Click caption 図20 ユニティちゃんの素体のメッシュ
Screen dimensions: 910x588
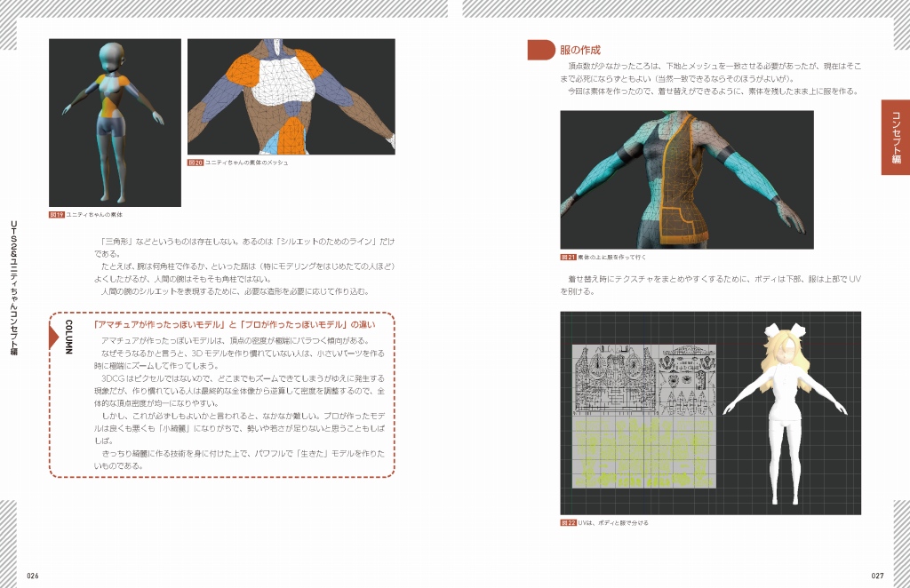coord(238,163)
